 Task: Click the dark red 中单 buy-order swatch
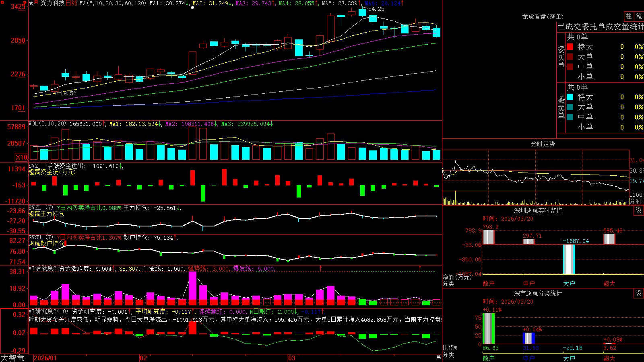click(x=570, y=67)
